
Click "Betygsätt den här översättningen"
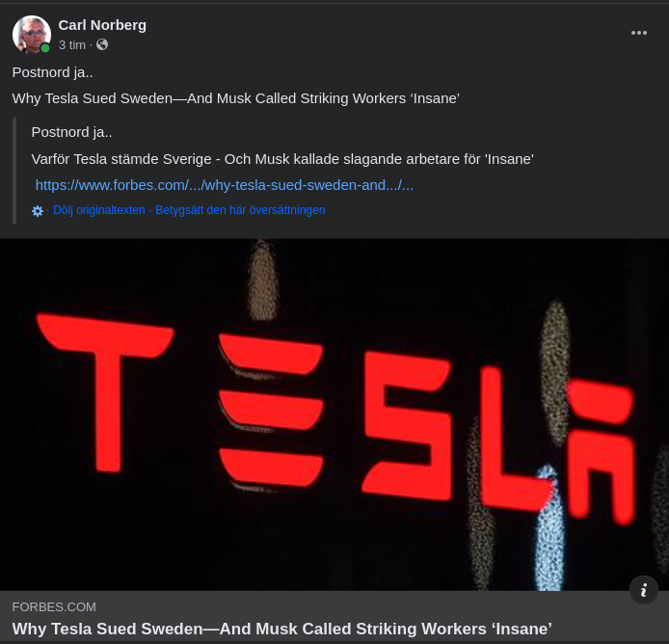click(240, 210)
